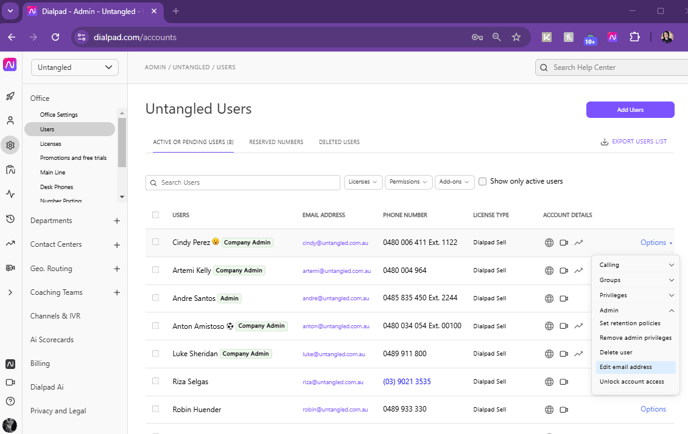Choose Edit email address from menu
The height and width of the screenshot is (434, 688).
pyautogui.click(x=636, y=367)
